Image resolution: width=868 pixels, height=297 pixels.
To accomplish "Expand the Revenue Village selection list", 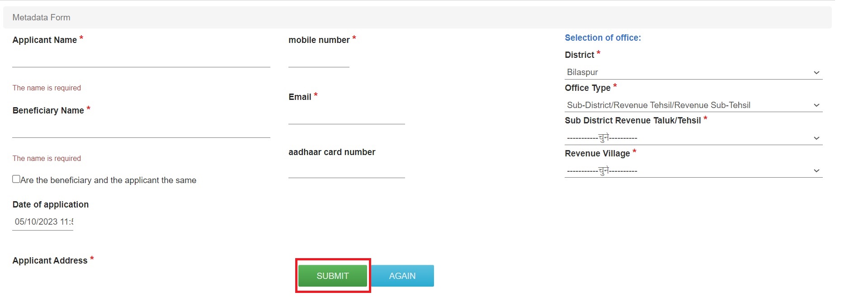I will coord(692,170).
